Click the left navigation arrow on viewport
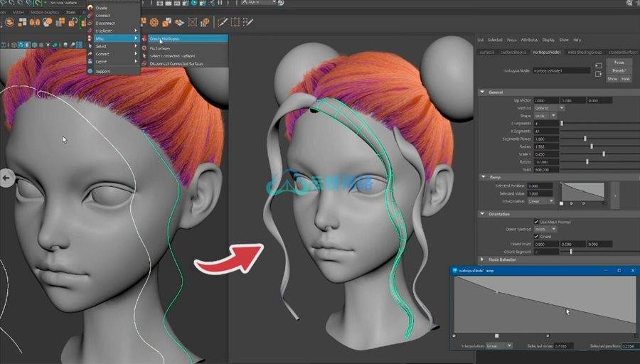This screenshot has height=364, width=640. [x=8, y=178]
